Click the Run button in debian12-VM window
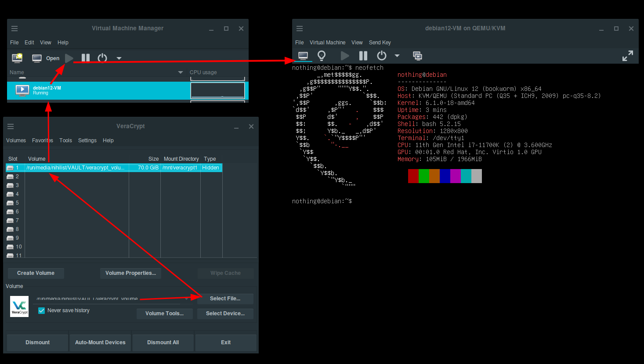 [x=345, y=56]
